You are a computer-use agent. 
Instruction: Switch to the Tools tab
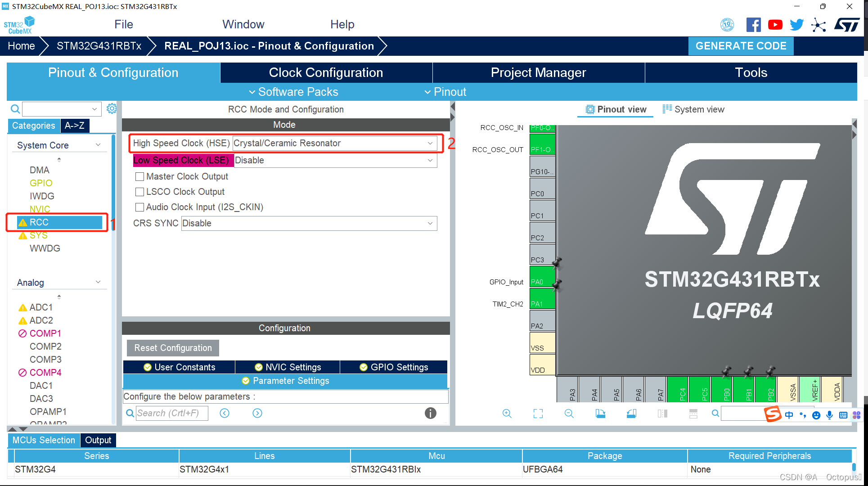(751, 72)
